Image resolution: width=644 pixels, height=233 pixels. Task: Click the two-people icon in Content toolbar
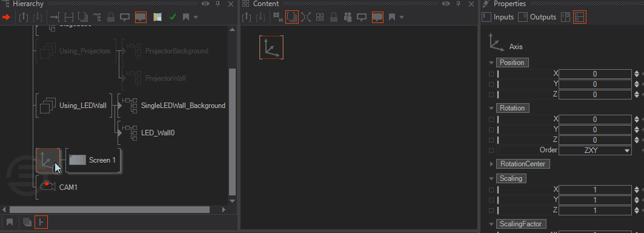[348, 17]
